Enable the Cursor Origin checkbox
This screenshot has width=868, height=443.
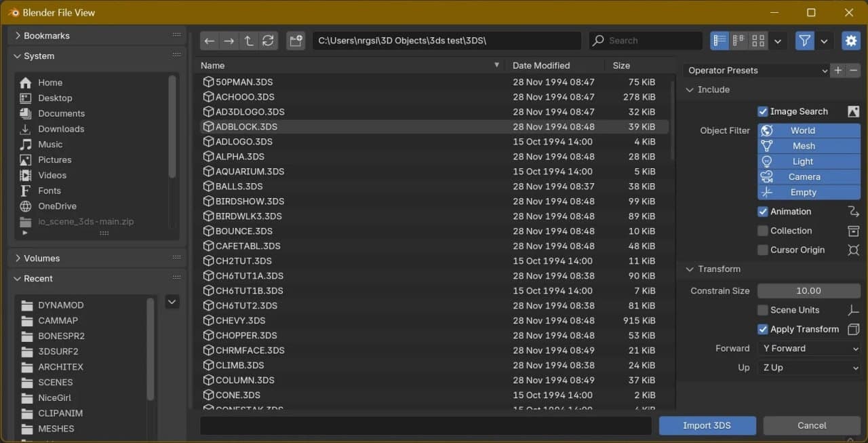(763, 250)
